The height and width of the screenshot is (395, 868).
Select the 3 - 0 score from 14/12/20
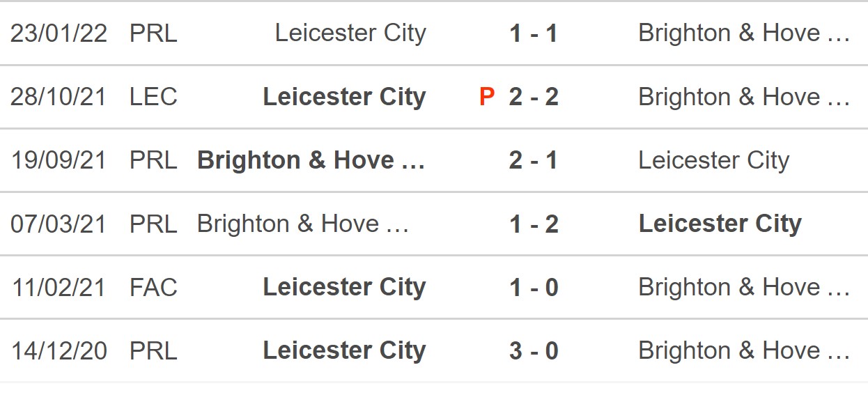point(534,350)
